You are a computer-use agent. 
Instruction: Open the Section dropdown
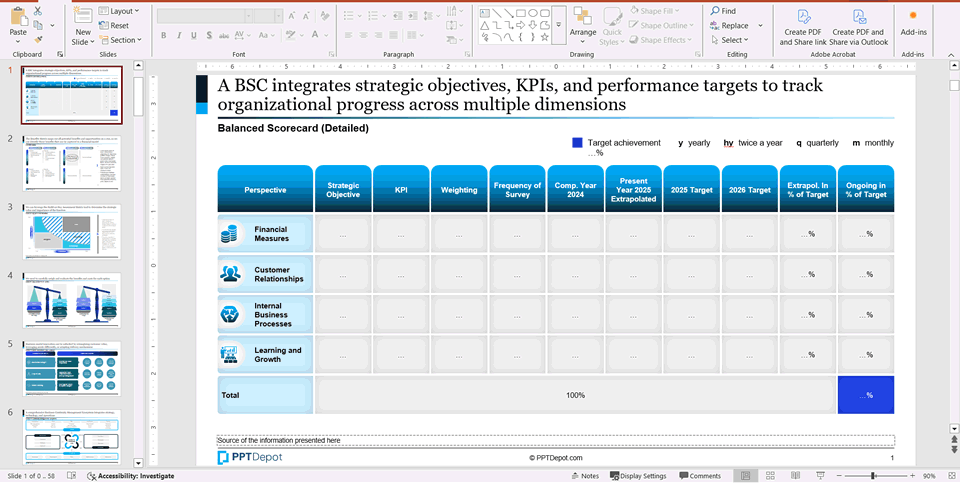(x=124, y=40)
